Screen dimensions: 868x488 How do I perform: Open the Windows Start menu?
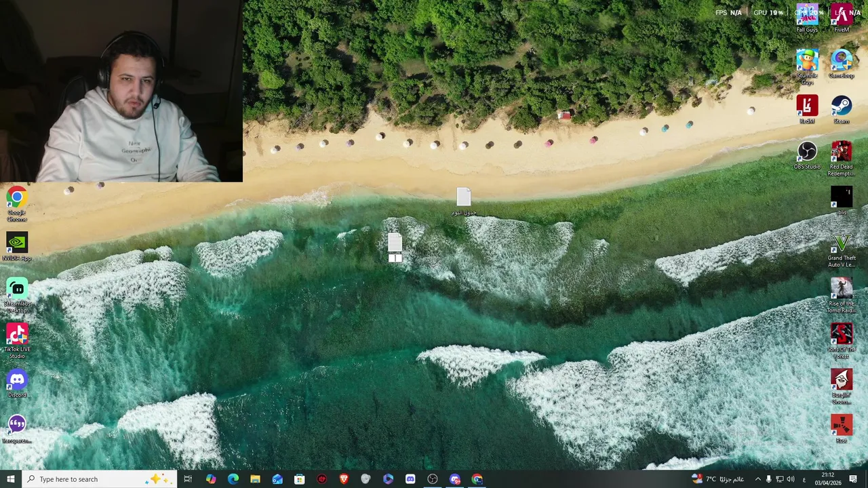11,479
